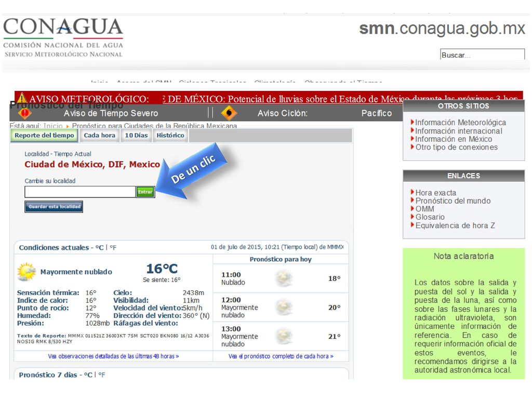
Task: Click the Humedad 77% value
Action: pyautogui.click(x=92, y=315)
